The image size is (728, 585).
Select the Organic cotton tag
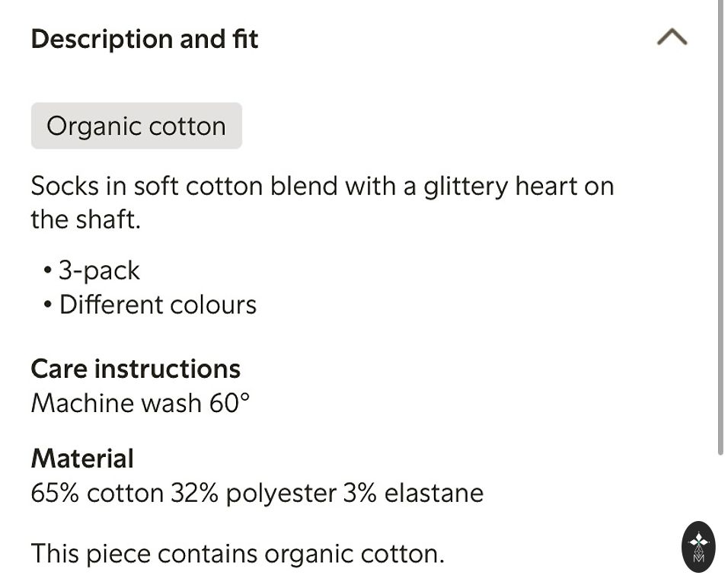point(136,126)
